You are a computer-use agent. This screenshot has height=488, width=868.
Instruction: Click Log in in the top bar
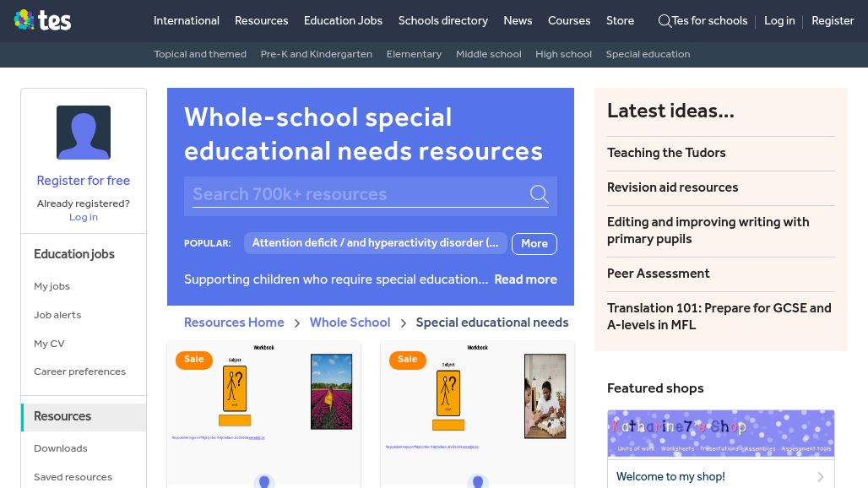pos(779,21)
